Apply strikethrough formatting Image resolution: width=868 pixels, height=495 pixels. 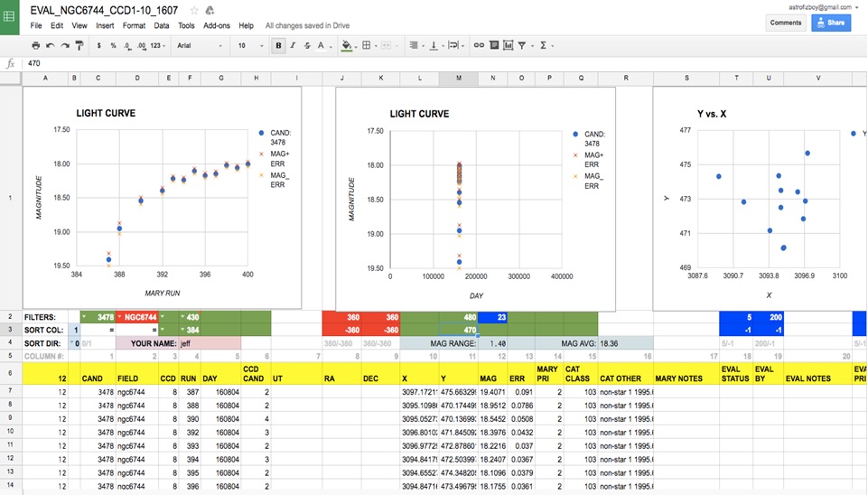click(x=307, y=45)
